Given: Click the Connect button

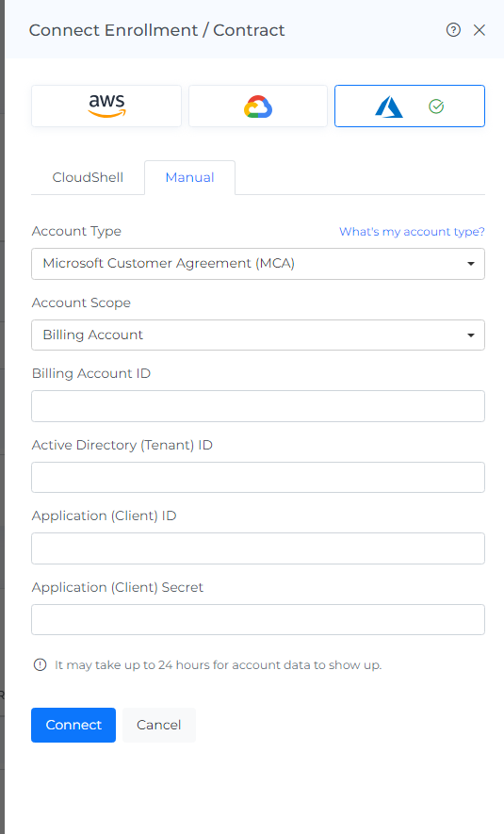Looking at the screenshot, I should (73, 725).
